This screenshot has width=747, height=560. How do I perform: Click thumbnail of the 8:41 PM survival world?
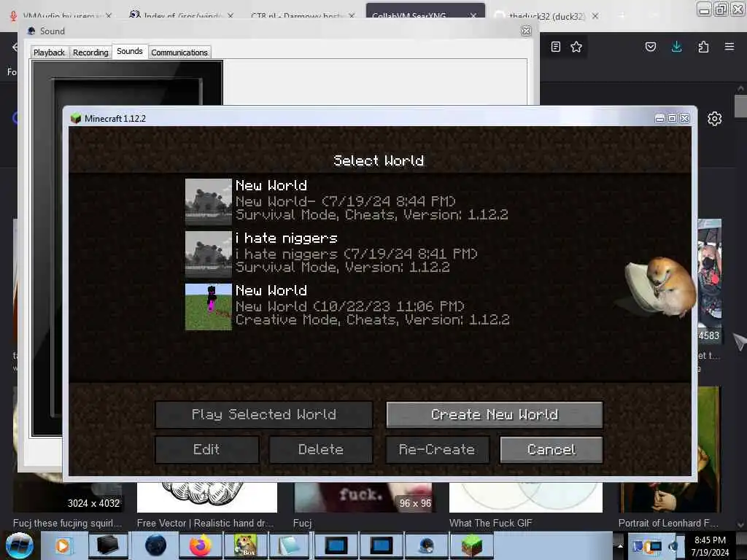tap(208, 254)
